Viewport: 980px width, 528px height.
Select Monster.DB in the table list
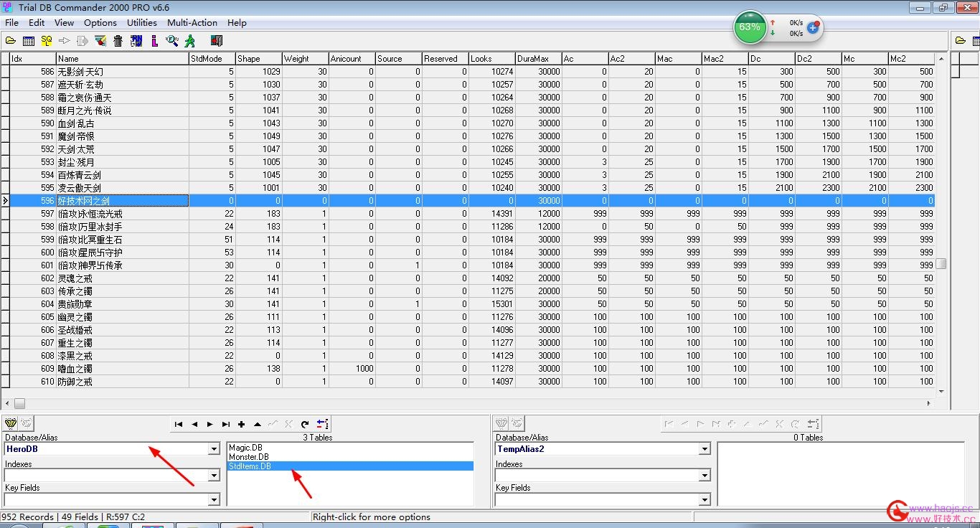(x=249, y=457)
